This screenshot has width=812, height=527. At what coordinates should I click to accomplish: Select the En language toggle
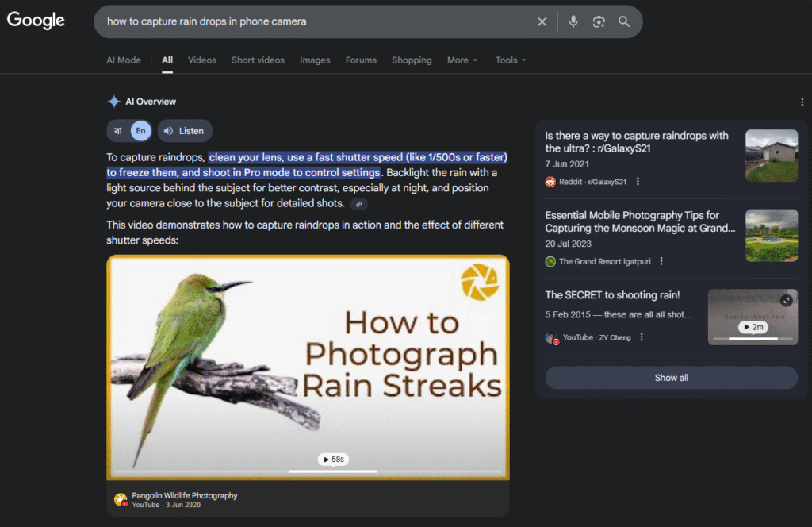tap(140, 131)
